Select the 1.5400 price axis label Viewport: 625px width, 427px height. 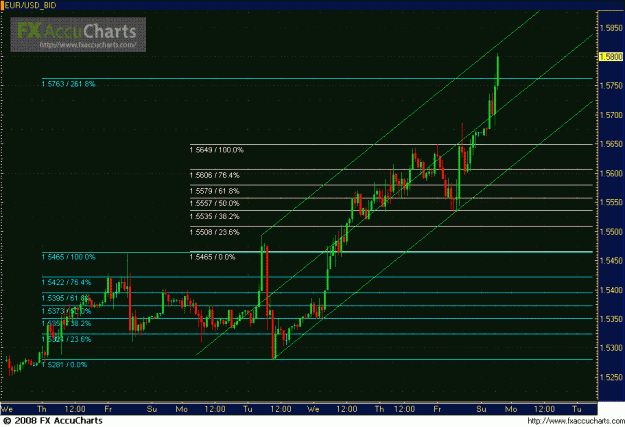pos(611,290)
